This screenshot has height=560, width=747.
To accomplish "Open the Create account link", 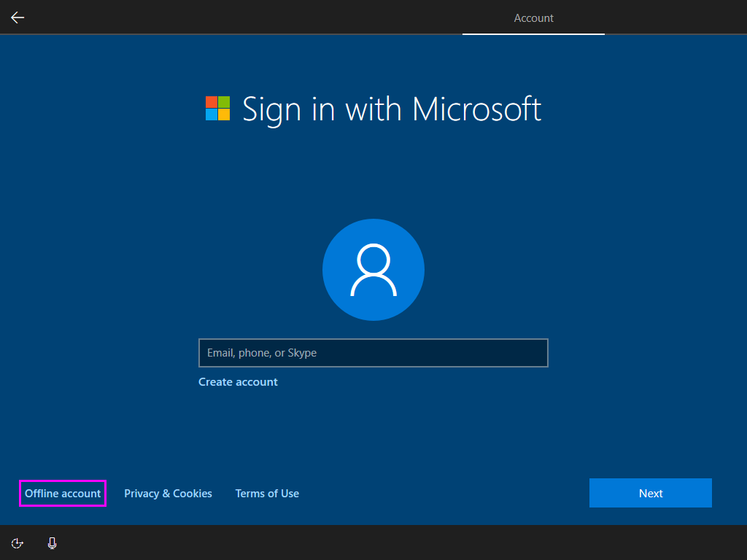I will [239, 382].
